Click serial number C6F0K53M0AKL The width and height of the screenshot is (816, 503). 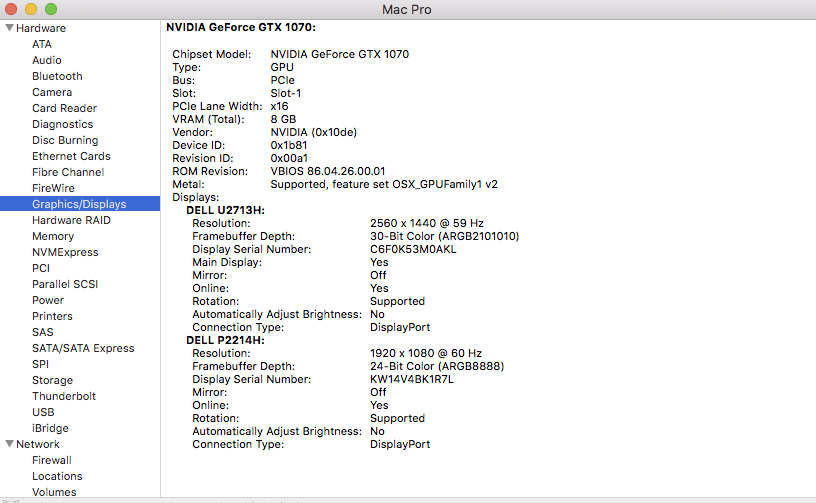tap(413, 249)
